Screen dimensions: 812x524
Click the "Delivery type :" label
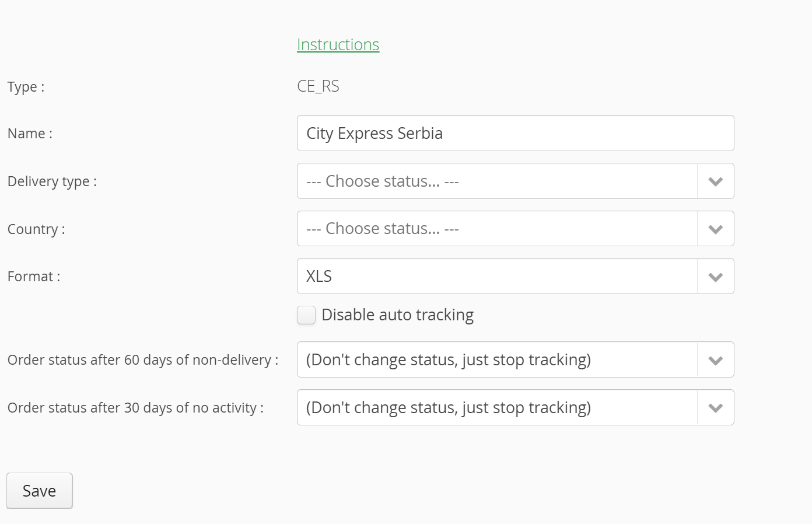tap(52, 181)
